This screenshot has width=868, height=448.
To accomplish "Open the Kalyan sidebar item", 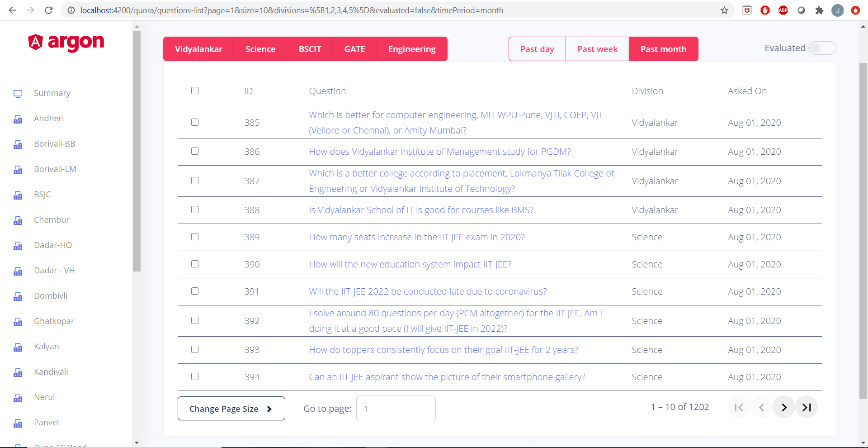I will pos(47,347).
